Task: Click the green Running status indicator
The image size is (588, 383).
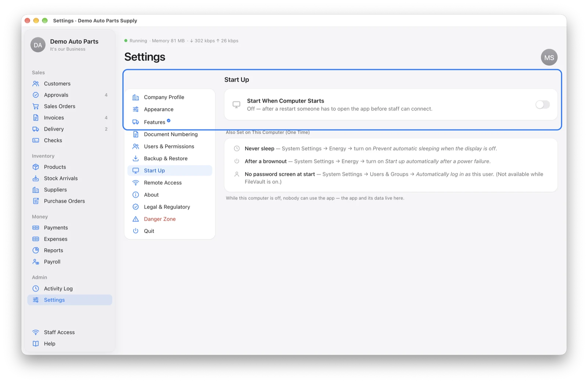Action: [x=126, y=41]
